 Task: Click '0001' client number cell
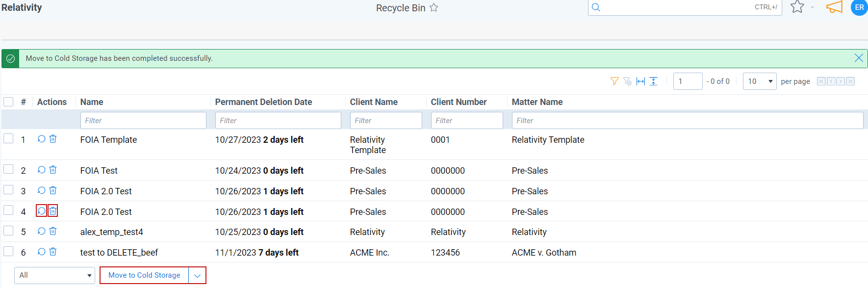click(x=440, y=140)
